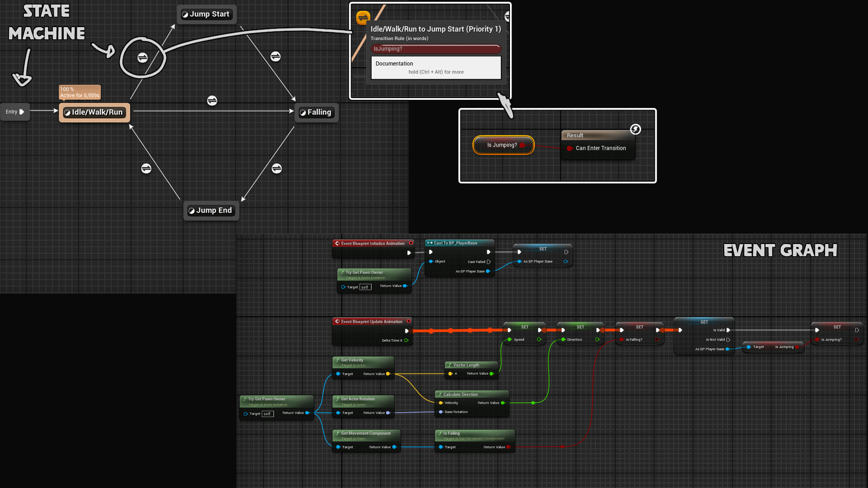Click the Velocity input pin on Calculate Direction
Screen dimensions: 868x488
(x=441, y=403)
